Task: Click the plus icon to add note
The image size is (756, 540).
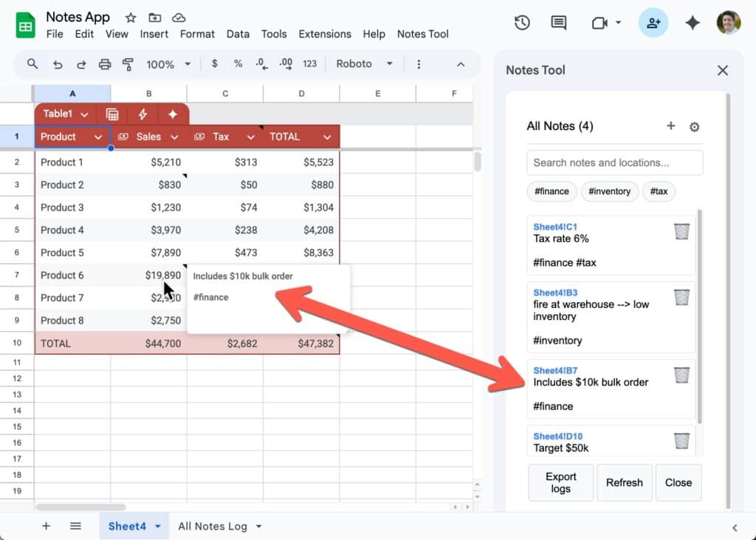Action: pyautogui.click(x=670, y=126)
